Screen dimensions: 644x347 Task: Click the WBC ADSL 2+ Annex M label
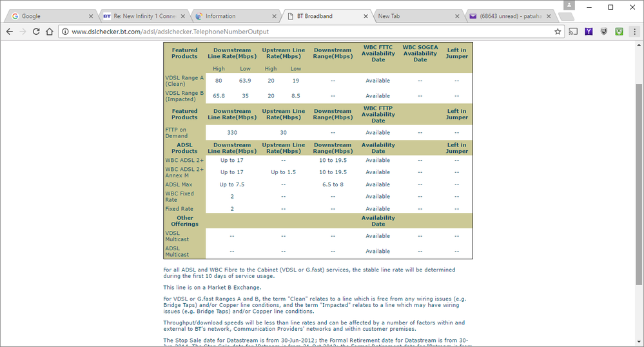pyautogui.click(x=184, y=172)
